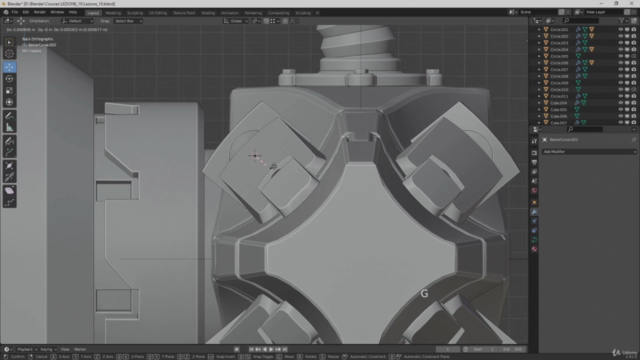Open the timeline Marker menu
The width and height of the screenshot is (640, 360).
click(x=80, y=349)
